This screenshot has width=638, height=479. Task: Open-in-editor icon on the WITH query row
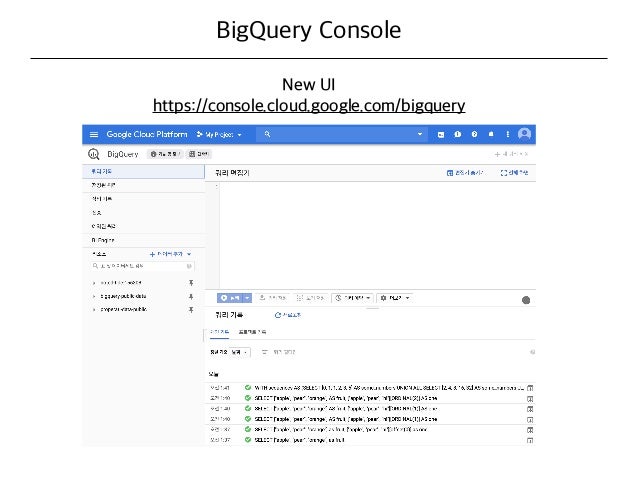530,388
